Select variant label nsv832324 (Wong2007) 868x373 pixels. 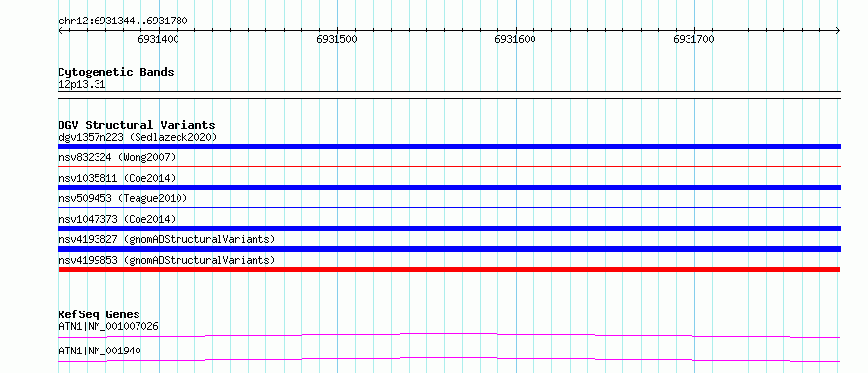coord(117,158)
